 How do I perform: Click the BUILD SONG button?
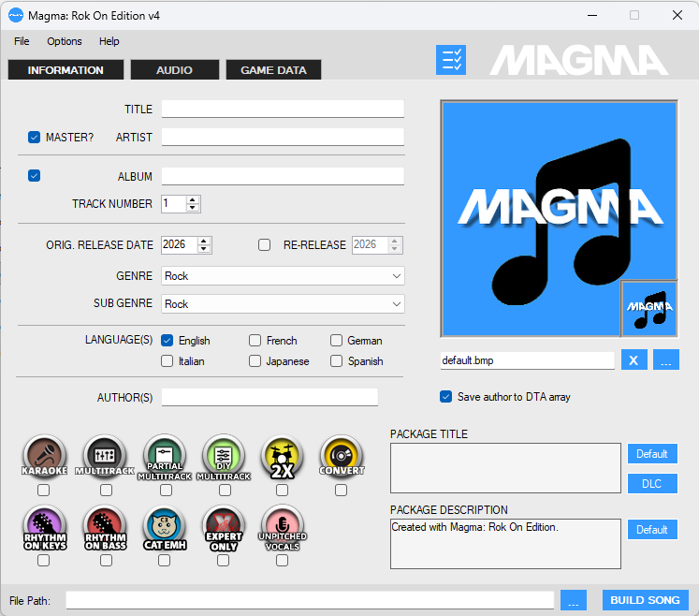pos(645,600)
